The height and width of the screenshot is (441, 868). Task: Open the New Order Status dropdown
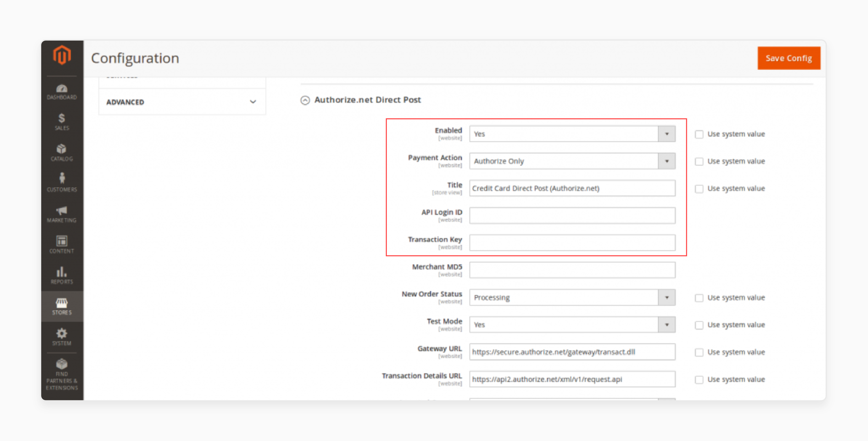tap(572, 298)
